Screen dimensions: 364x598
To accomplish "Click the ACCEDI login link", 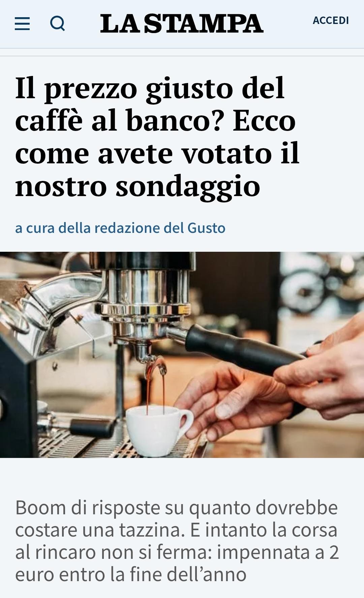I will click(x=331, y=21).
